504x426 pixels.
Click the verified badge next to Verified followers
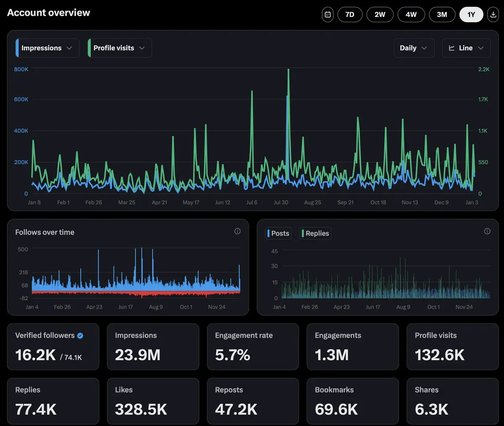[x=80, y=336]
